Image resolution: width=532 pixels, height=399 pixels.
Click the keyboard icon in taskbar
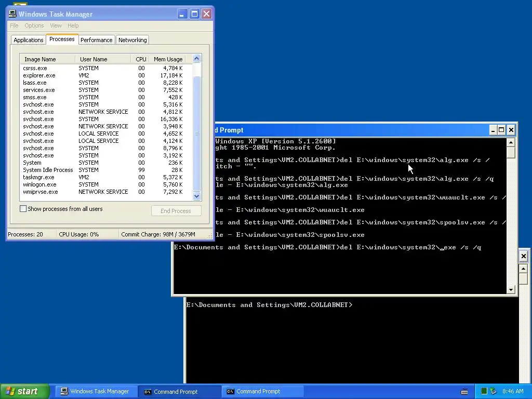coord(464,392)
